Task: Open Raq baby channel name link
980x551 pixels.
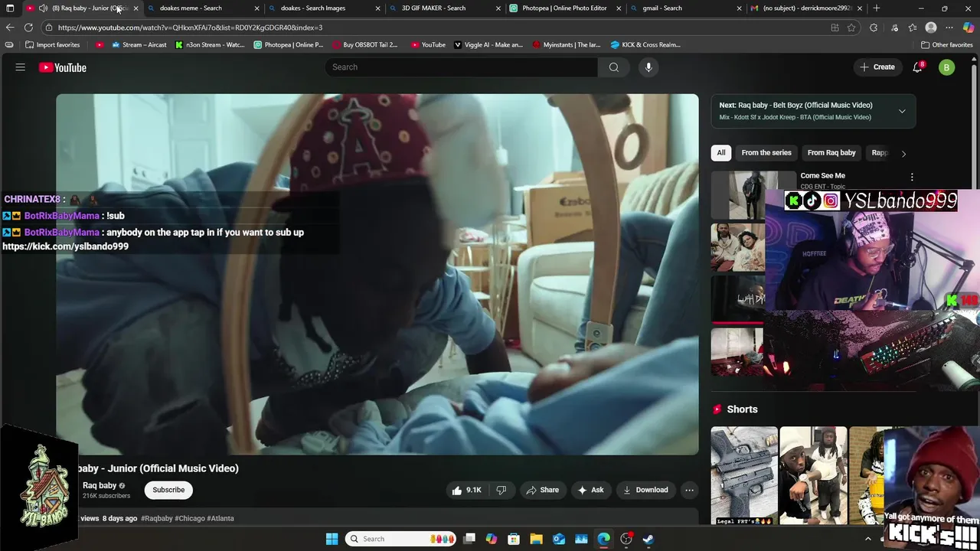Action: [100, 485]
